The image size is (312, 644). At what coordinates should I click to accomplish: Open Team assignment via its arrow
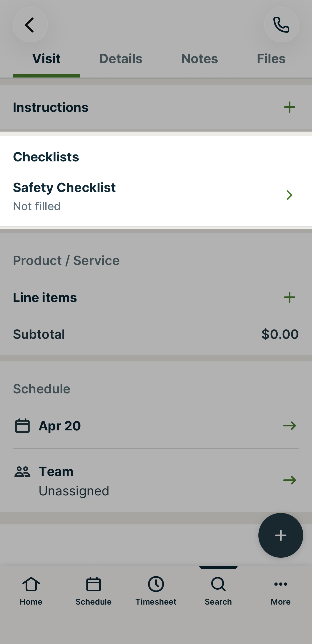tap(290, 480)
